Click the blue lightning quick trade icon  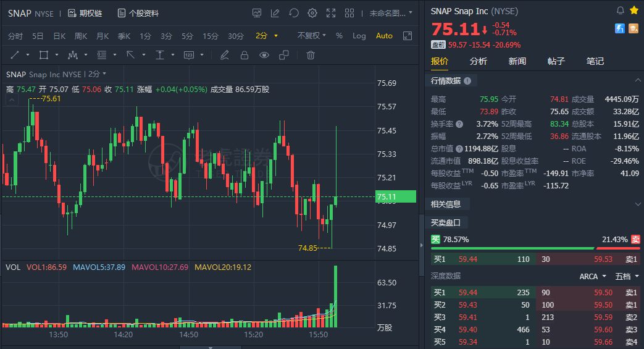point(620,28)
